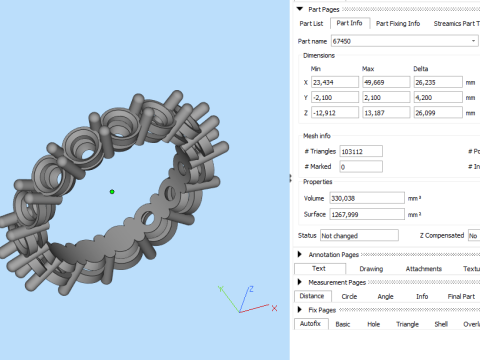Click the Properties group label
Image resolution: width=480 pixels, height=360 pixels.
tap(317, 182)
